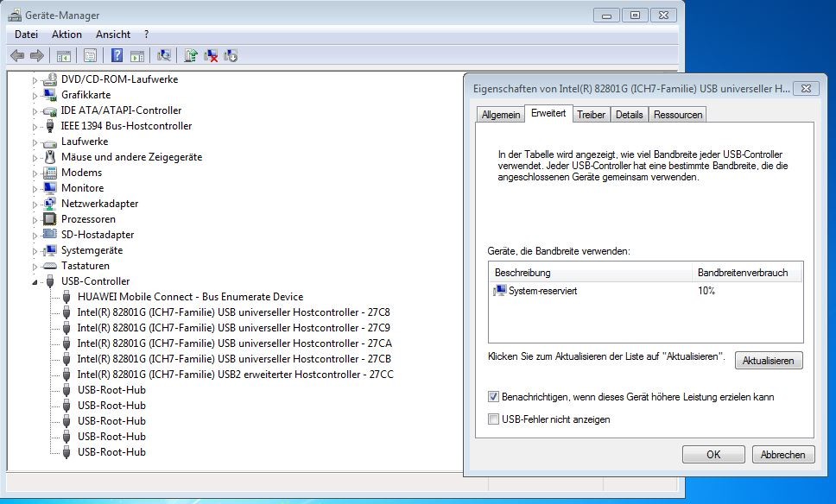The height and width of the screenshot is (504, 836).
Task: Select the IEEE 1394 Bus-Hostcontroller icon
Action: [50, 126]
